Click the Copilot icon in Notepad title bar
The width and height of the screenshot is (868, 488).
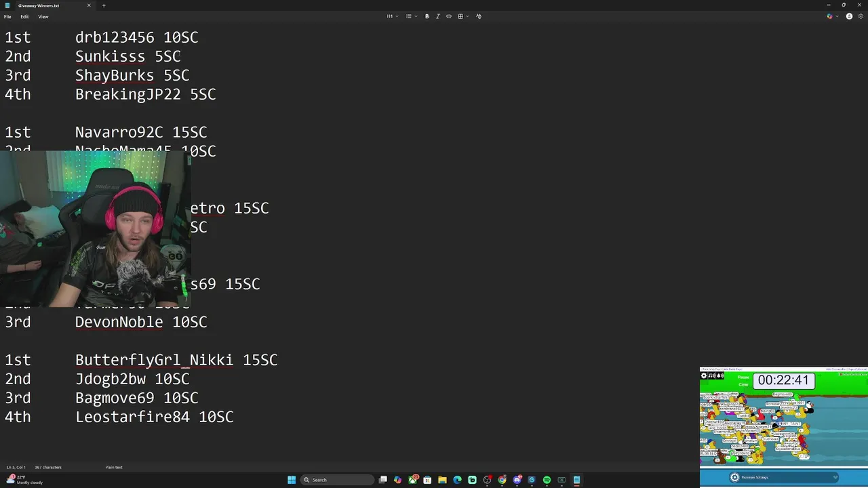[829, 16]
